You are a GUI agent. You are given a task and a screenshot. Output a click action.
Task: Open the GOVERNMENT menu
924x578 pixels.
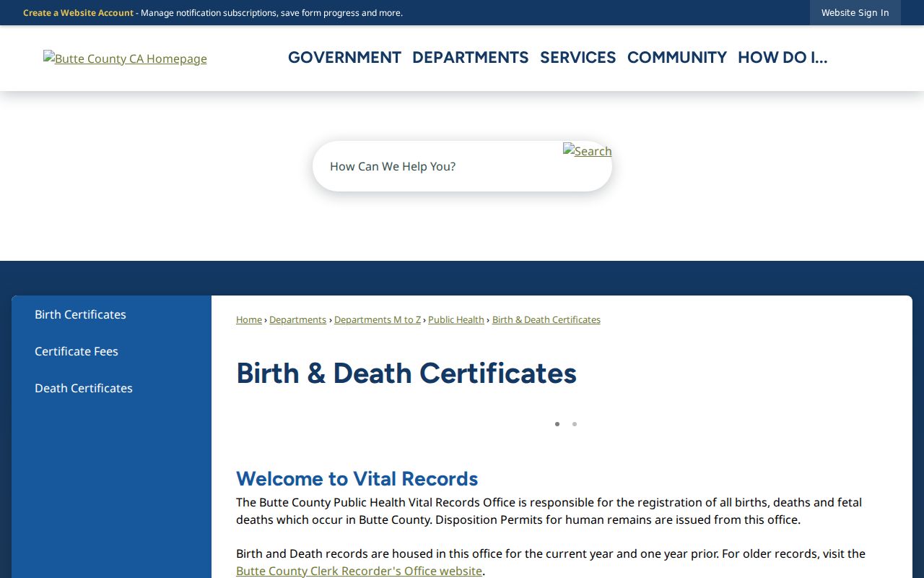pos(344,58)
